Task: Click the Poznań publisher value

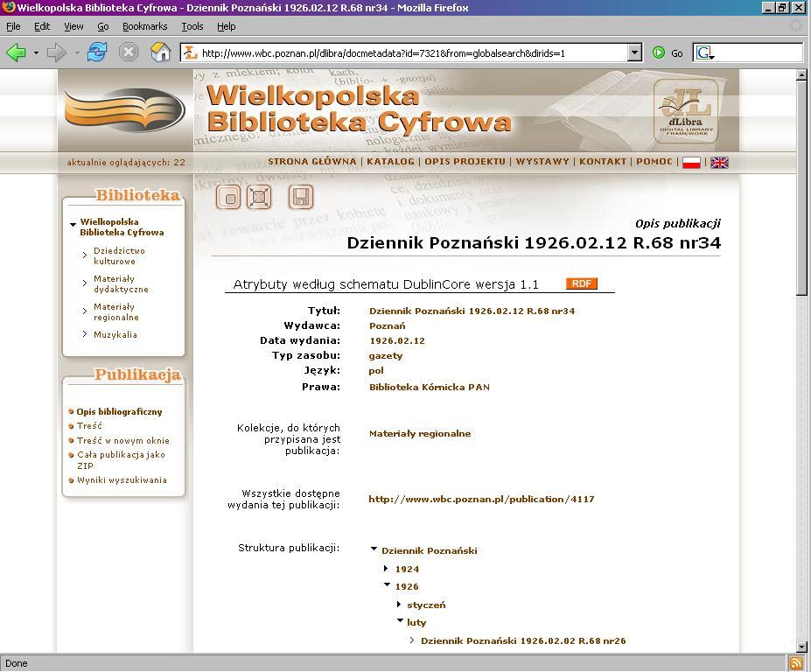Action: click(388, 325)
